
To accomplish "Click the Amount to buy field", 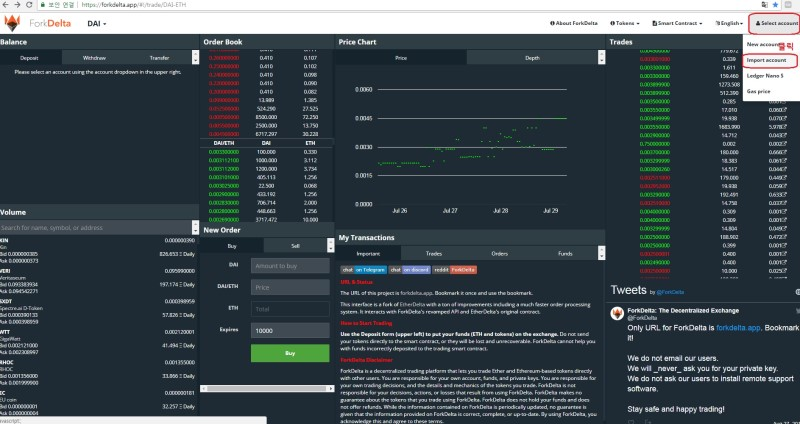I will pyautogui.click(x=290, y=266).
